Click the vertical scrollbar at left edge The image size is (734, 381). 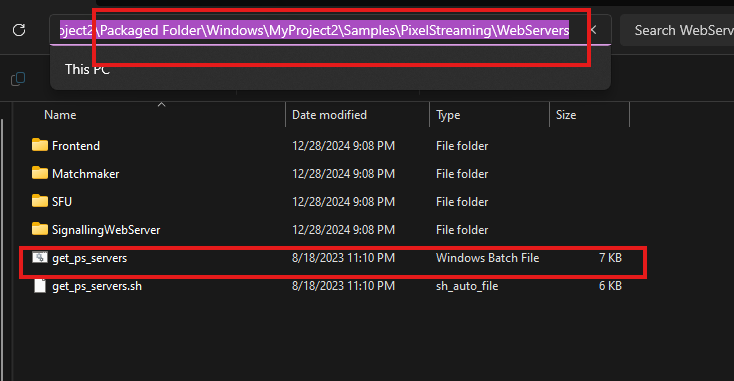pos(2,248)
